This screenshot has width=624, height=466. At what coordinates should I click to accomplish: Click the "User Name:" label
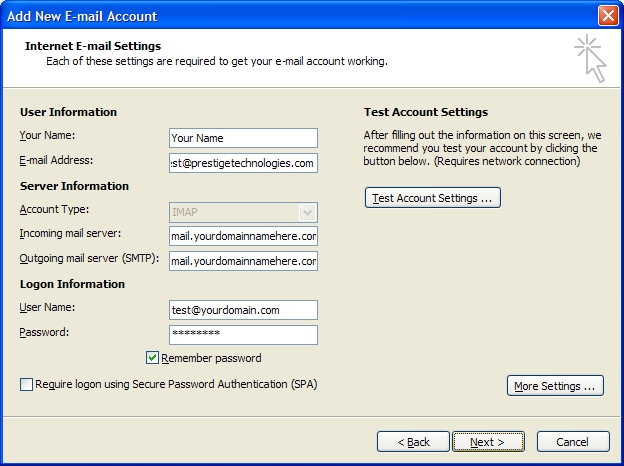click(47, 307)
